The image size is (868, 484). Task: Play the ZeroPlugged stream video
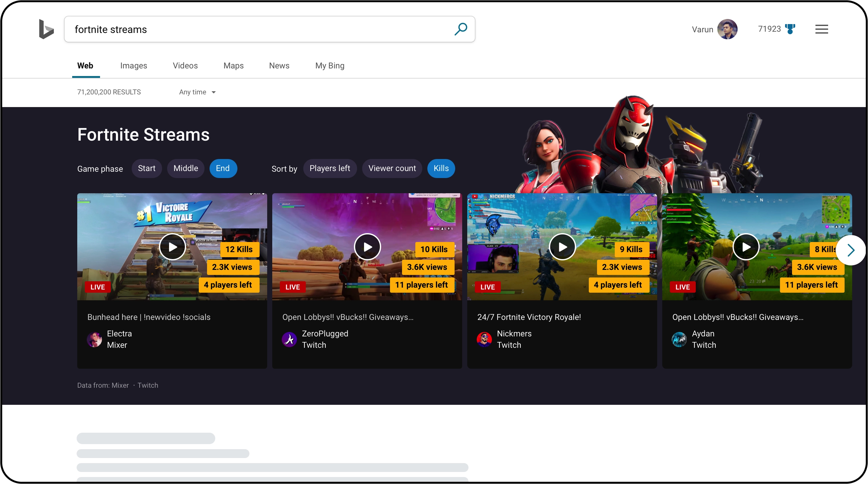367,247
